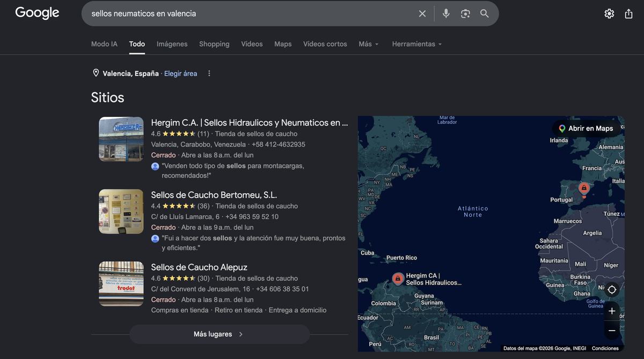Open three-dot menu beside Elegir área
644x359 pixels.
209,74
